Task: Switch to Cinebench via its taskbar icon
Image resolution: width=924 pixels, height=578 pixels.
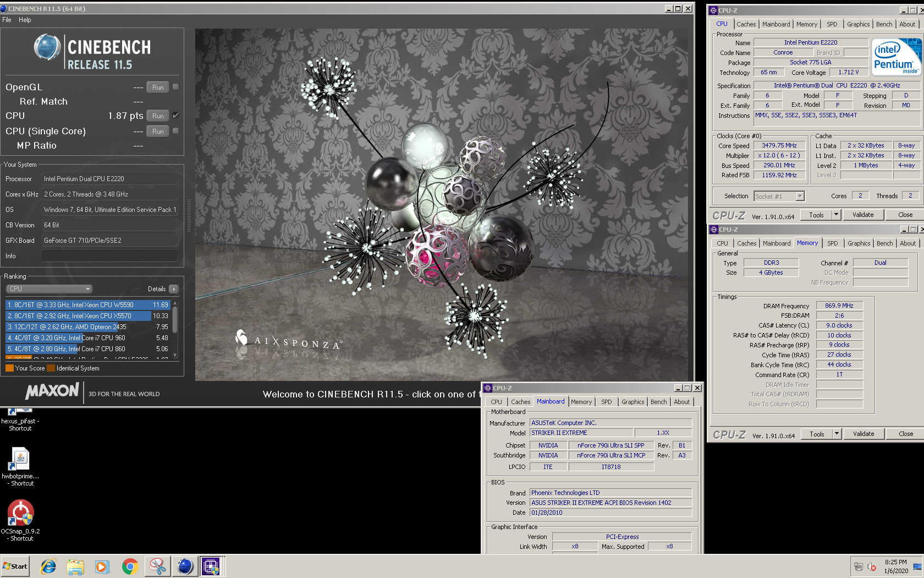Action: 185,566
